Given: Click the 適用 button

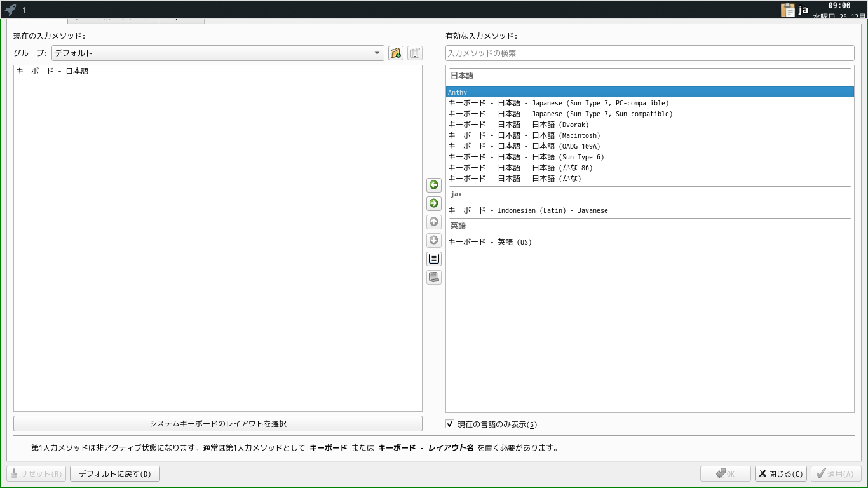Looking at the screenshot, I should pos(836,474).
